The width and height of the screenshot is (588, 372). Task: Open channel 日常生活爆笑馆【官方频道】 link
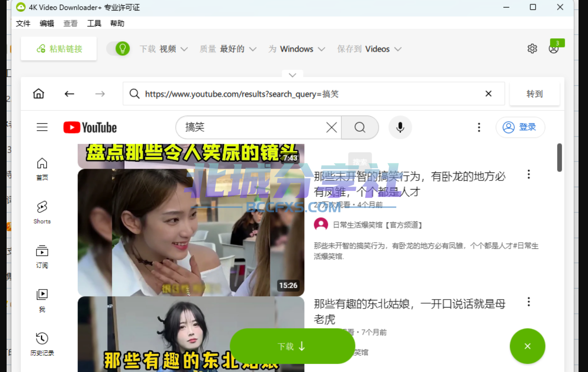pos(377,225)
